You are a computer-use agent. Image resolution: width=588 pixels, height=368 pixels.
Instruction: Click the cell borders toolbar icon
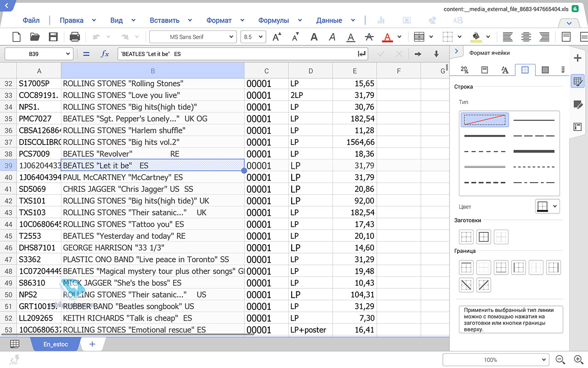pos(447,37)
